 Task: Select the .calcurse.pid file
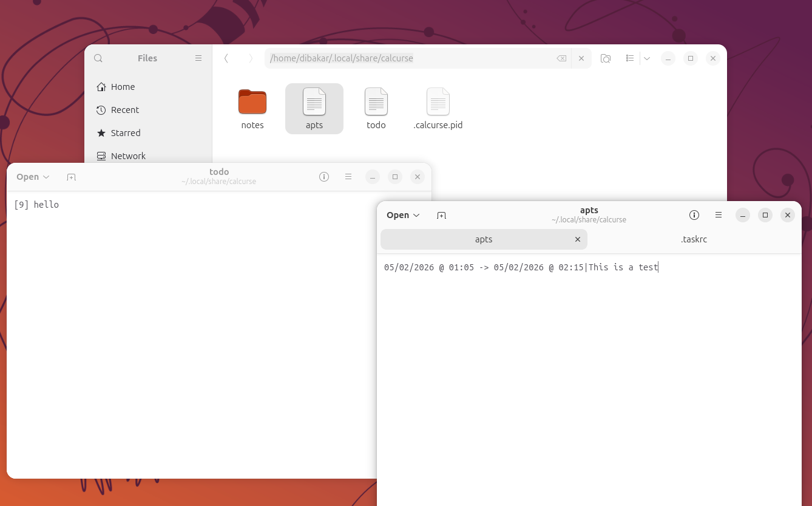(438, 109)
